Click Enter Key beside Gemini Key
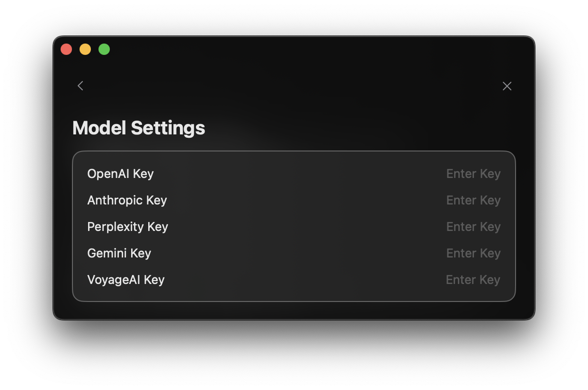The height and width of the screenshot is (390, 588). point(473,253)
